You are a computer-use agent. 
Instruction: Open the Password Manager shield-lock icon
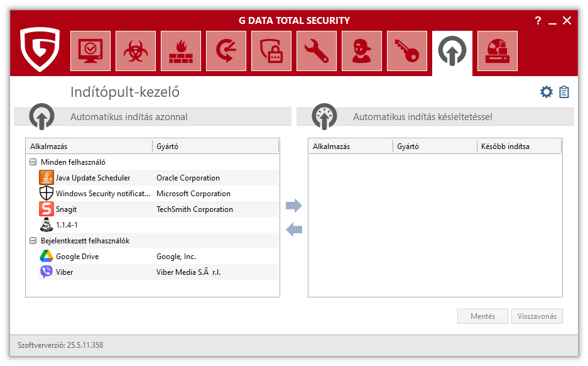[x=271, y=51]
